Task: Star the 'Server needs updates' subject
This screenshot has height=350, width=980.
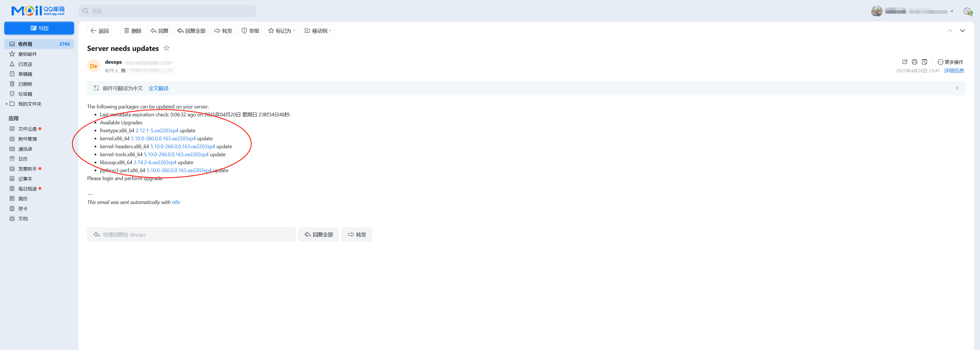Action: (166, 48)
